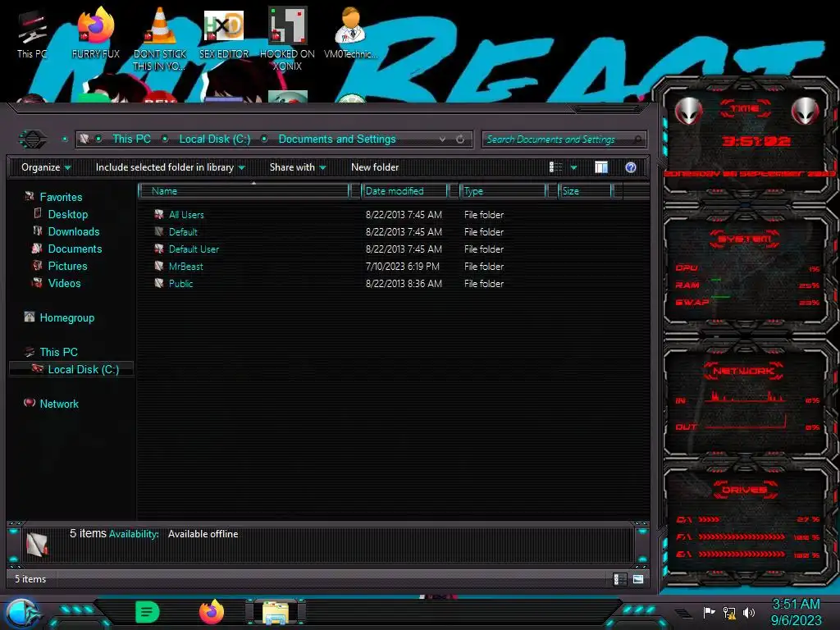The height and width of the screenshot is (630, 840).
Task: Select This PC in navigation pane
Action: click(x=58, y=352)
